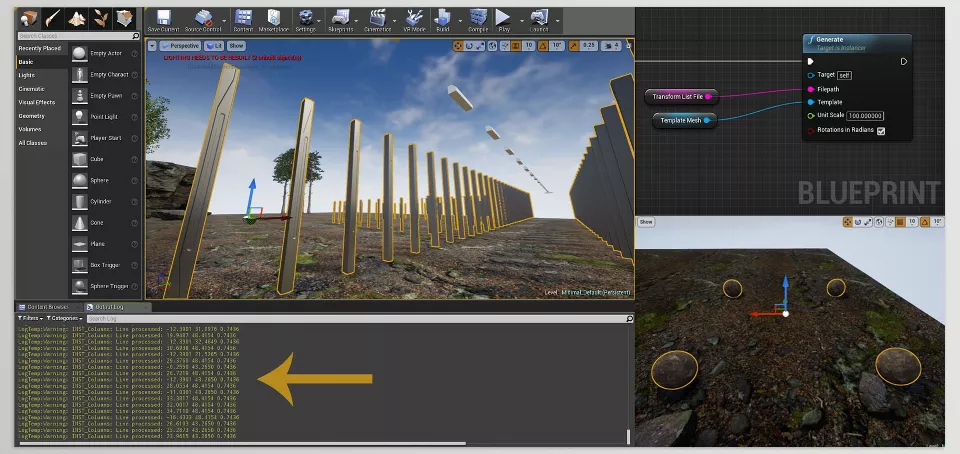Click the Search Classes input field
Image resolution: width=960 pixels, height=454 pixels.
[75, 36]
